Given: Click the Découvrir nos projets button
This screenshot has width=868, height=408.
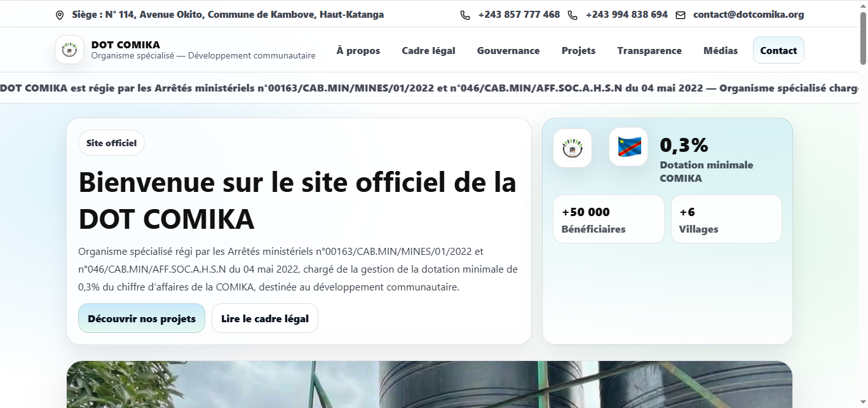Looking at the screenshot, I should (141, 318).
